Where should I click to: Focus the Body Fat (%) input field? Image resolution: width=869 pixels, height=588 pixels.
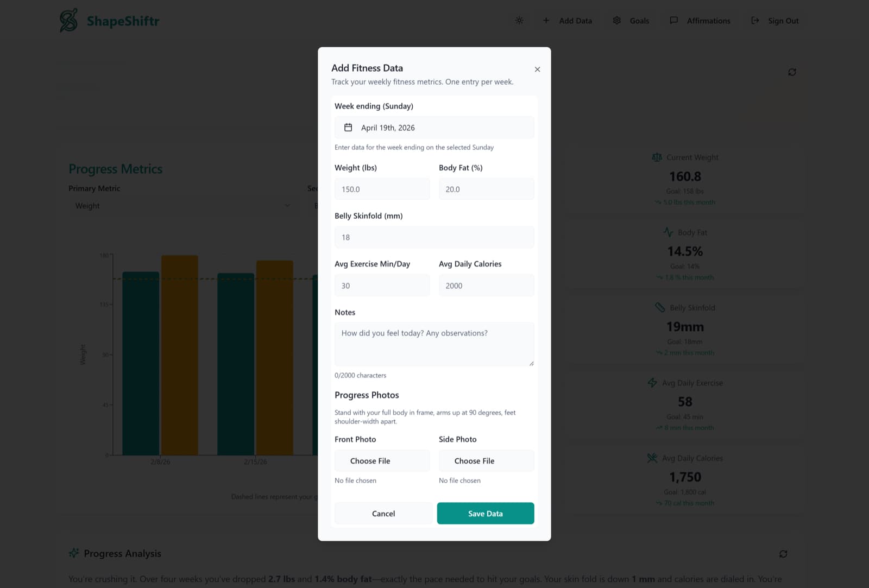coord(487,189)
